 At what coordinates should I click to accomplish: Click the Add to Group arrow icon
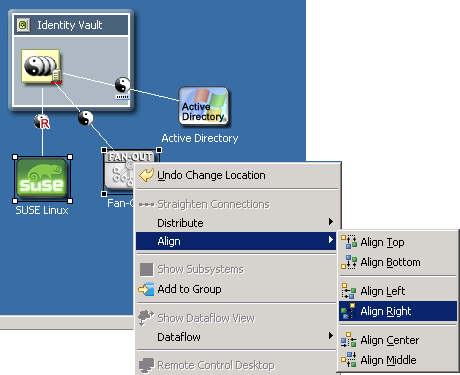tap(146, 289)
